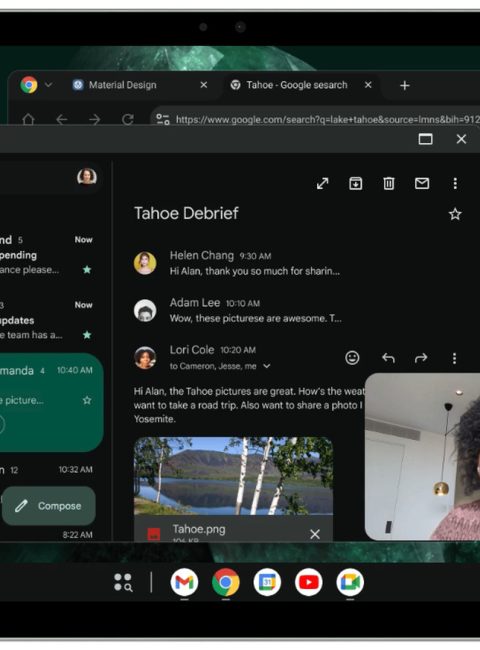This screenshot has width=480, height=650.
Task: Close the Tahoe Google search tab
Action: (x=368, y=85)
